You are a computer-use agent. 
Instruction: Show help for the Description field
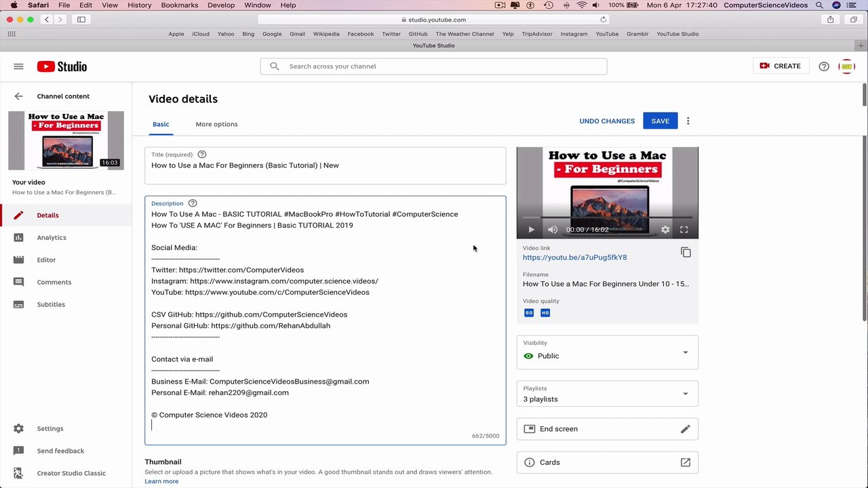click(x=193, y=203)
